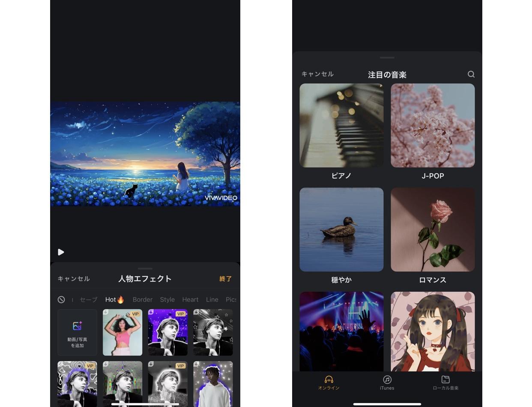532x407 pixels.
Task: Choose the green crown effect thumbnail
Action: point(123,384)
